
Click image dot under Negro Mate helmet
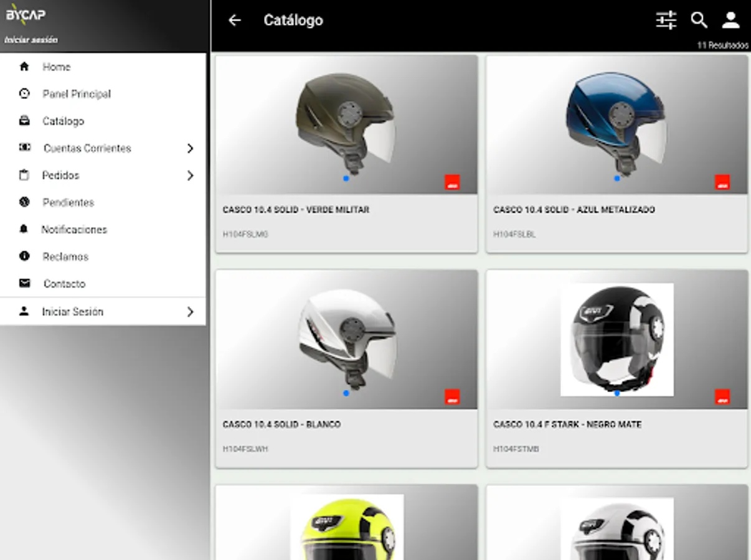[x=616, y=393]
